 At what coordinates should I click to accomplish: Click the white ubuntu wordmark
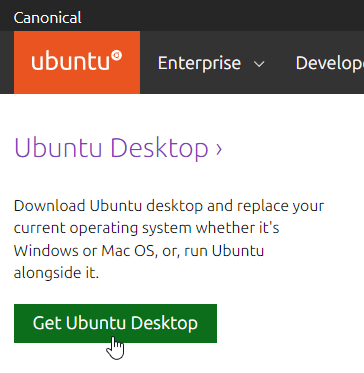[x=71, y=62]
